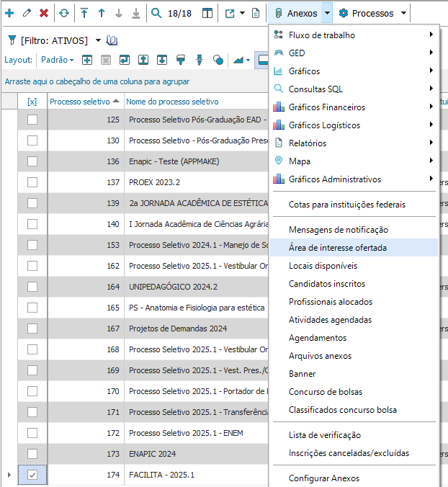Check the box for process 125

[32, 120]
